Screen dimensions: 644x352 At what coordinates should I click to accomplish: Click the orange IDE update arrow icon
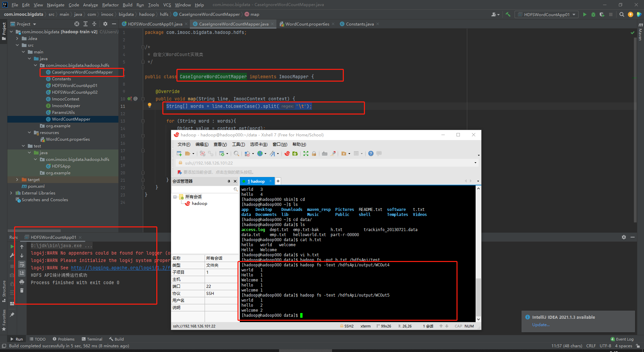tap(631, 14)
